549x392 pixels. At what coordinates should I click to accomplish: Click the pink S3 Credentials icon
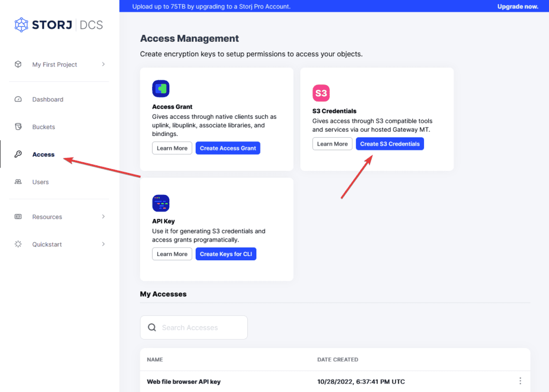click(321, 93)
